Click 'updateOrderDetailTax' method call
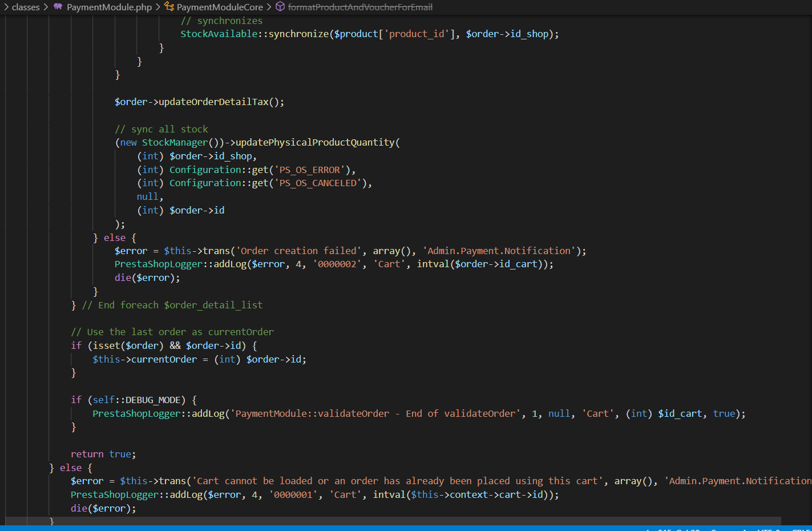Viewport: 812px width, 531px height. [213, 102]
